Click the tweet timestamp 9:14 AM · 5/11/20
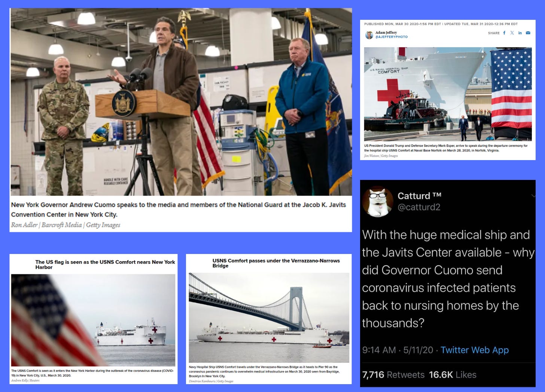 coord(398,350)
